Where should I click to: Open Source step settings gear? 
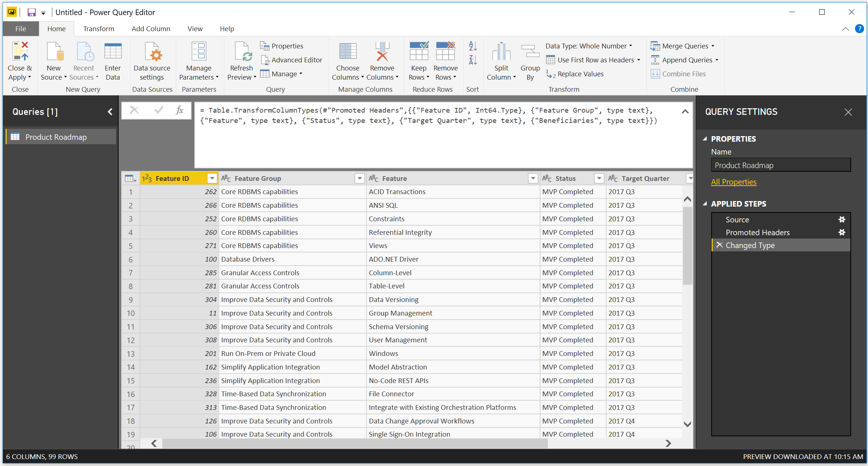click(x=842, y=219)
